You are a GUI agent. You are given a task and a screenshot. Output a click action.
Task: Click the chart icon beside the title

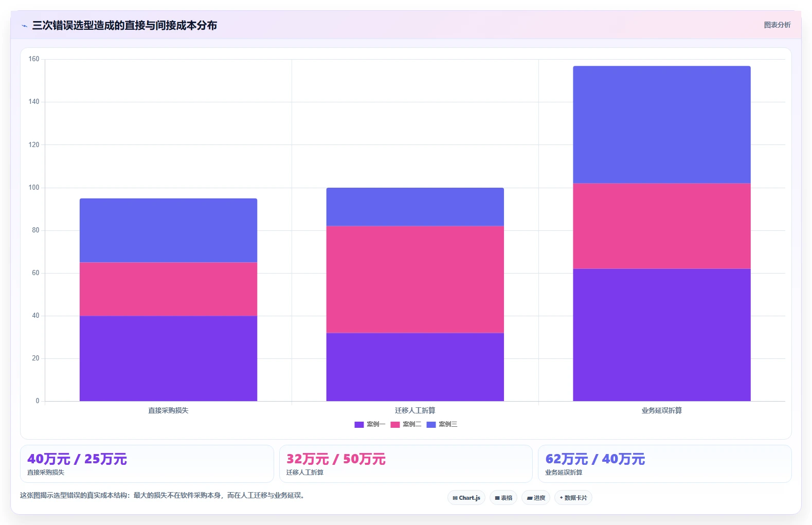coord(24,26)
